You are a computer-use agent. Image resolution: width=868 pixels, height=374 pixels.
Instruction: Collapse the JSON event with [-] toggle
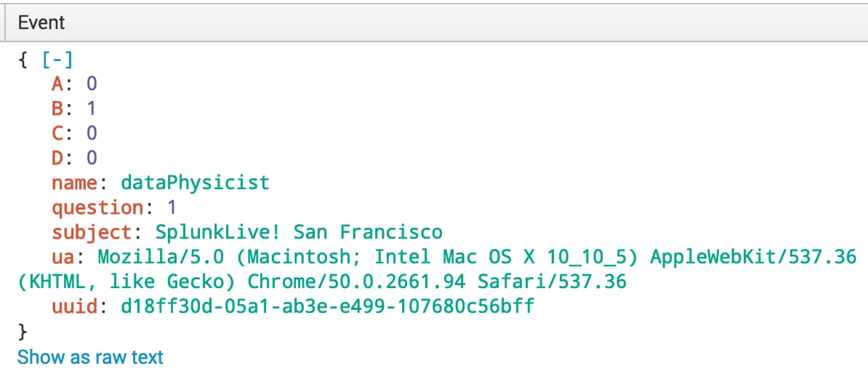pyautogui.click(x=57, y=59)
